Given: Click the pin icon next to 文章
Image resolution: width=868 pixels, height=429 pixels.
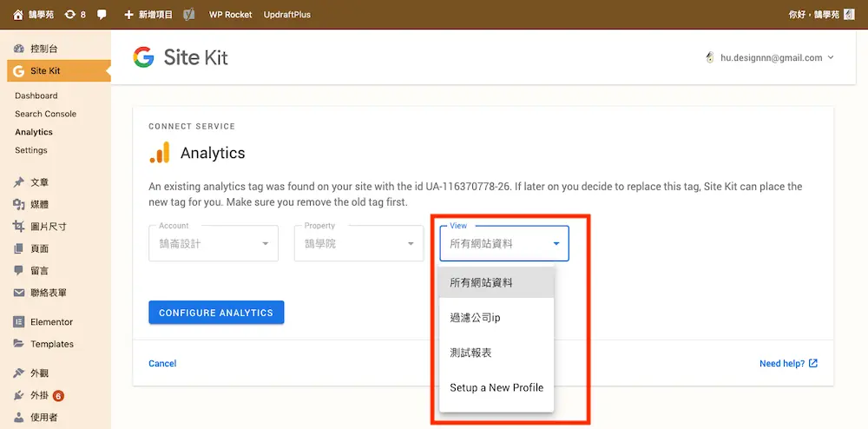Looking at the screenshot, I should click(x=19, y=182).
